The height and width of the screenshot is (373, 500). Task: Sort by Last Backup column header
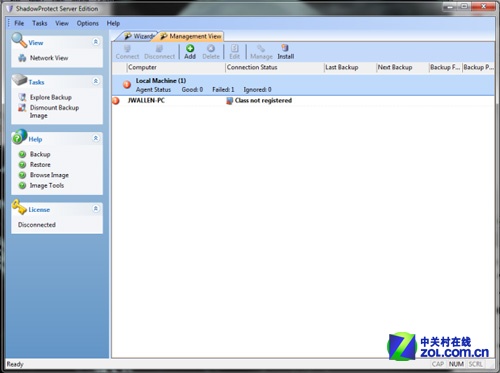(x=350, y=67)
